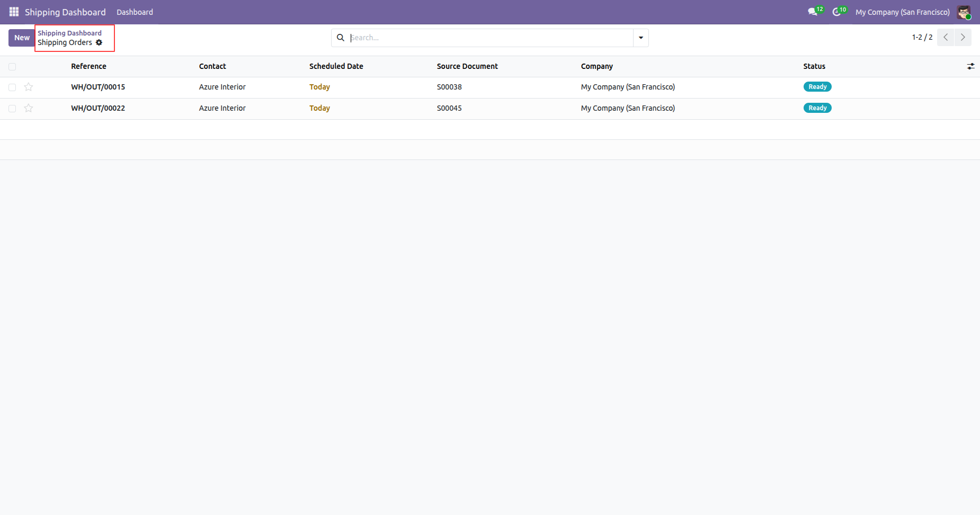Open the conversations messages icon

812,12
